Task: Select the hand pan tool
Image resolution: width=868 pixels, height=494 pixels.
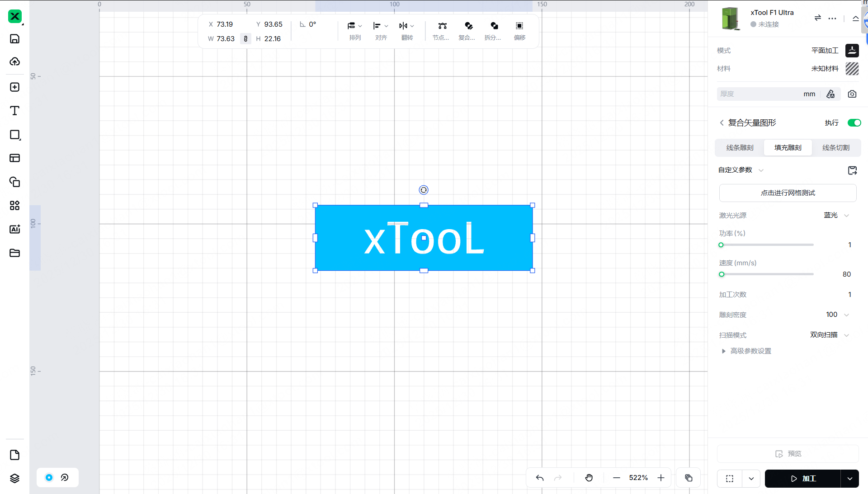Action: tap(589, 478)
